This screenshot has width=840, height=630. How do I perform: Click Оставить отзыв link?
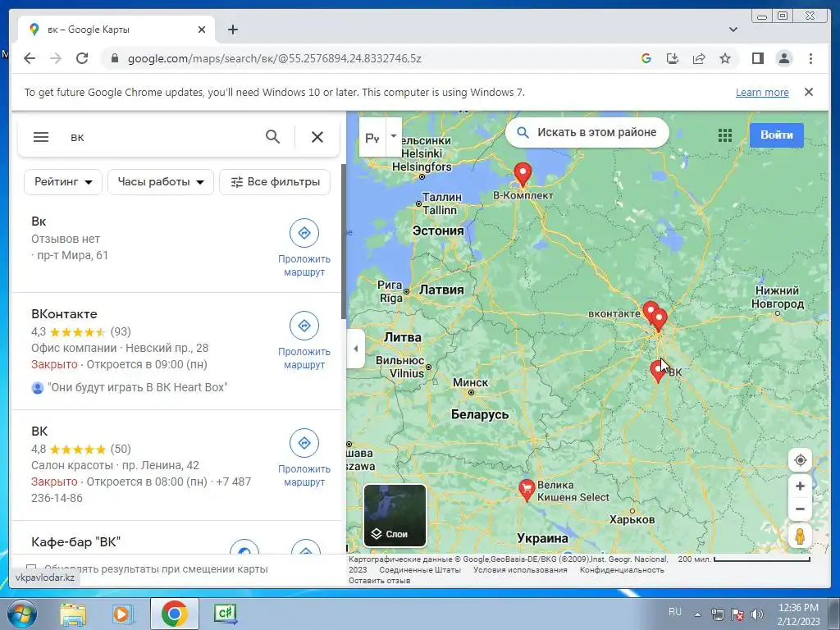point(379,581)
